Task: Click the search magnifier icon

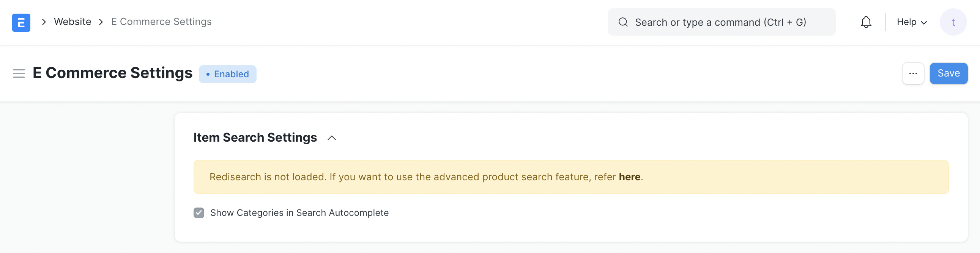Action: [x=623, y=22]
